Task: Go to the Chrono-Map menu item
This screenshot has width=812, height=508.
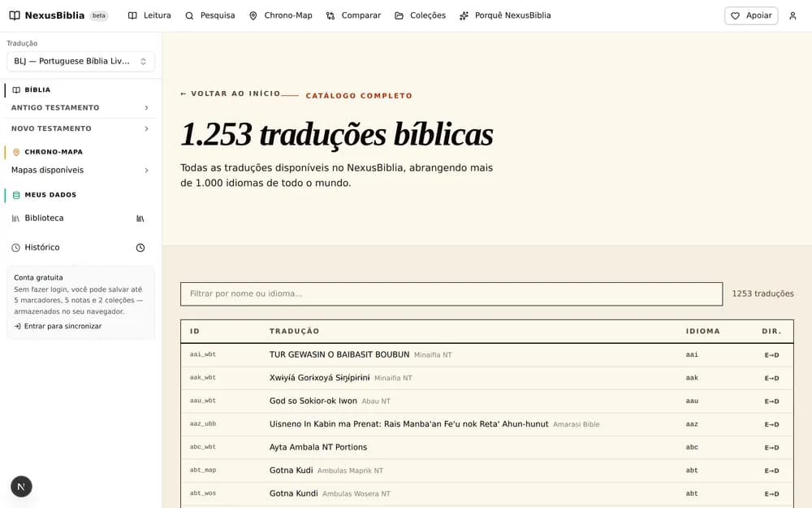Action: pyautogui.click(x=281, y=15)
